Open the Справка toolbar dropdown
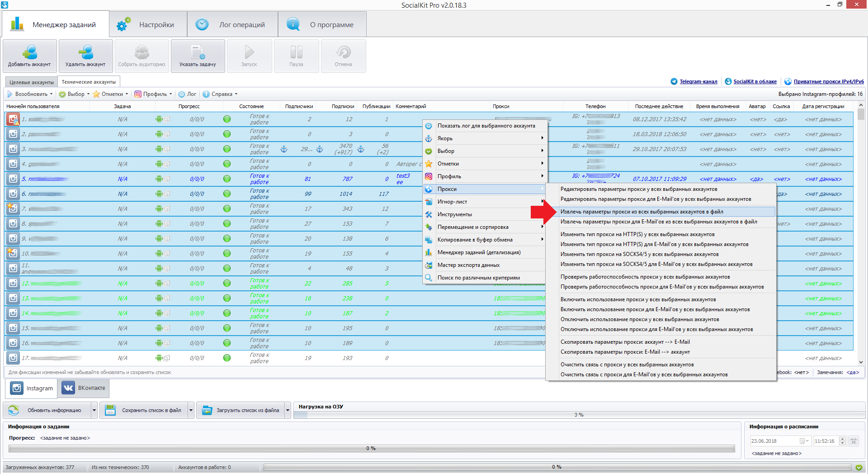The image size is (868, 474). [236, 94]
